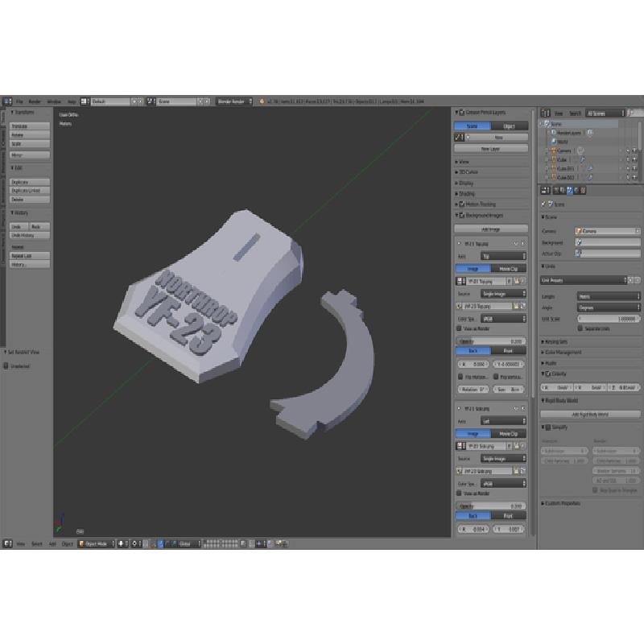Screen dimensions: 644x644
Task: Open the Unit Presets dropdown
Action: [584, 280]
